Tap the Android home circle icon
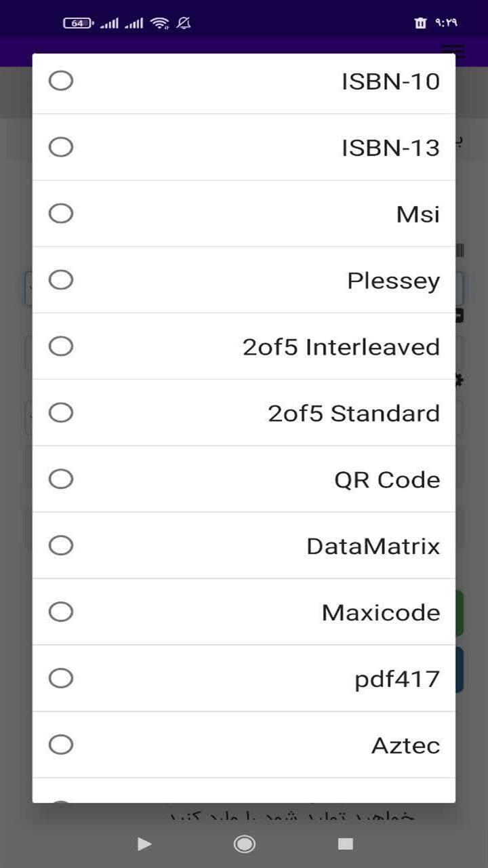This screenshot has height=868, width=488. coord(244,844)
